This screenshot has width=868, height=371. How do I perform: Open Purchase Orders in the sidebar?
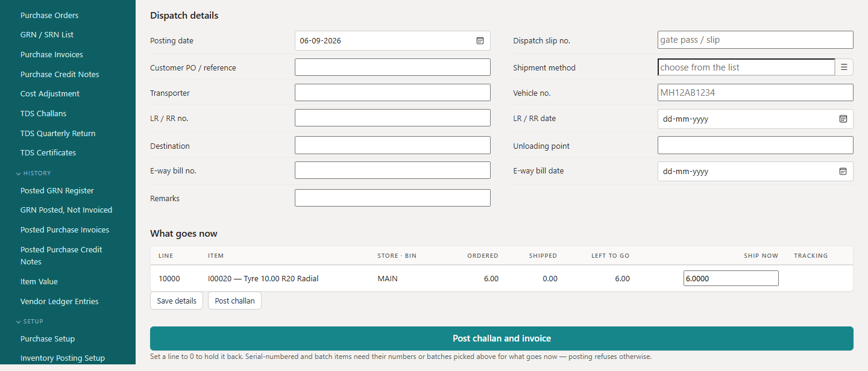click(x=49, y=15)
